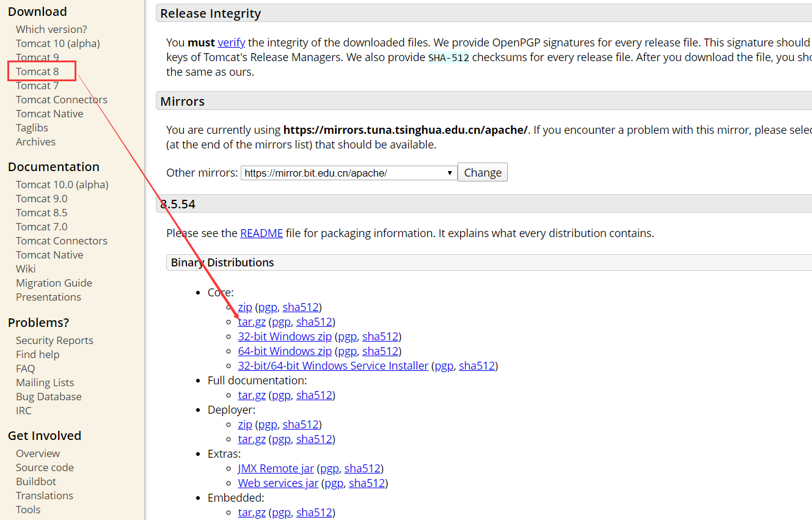Select the Binary Distributions heading

pyautogui.click(x=222, y=263)
